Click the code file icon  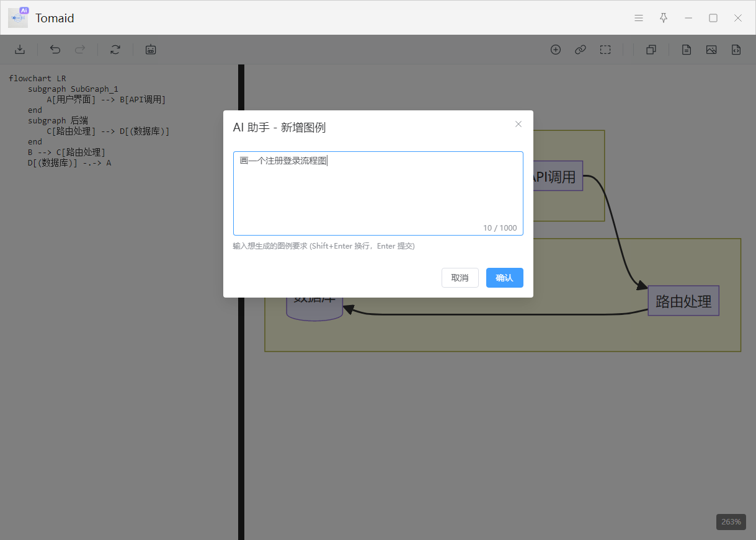(736, 50)
